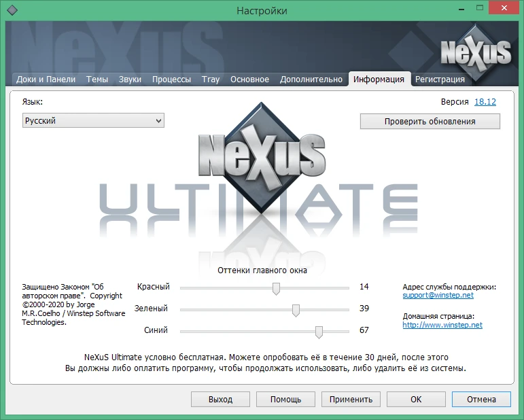
Task: Click the Красный slider thumb
Action: (x=276, y=289)
